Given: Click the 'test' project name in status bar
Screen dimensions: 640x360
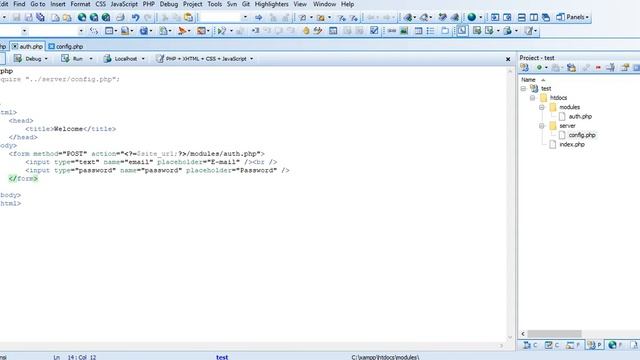Looking at the screenshot, I should click(222, 357).
